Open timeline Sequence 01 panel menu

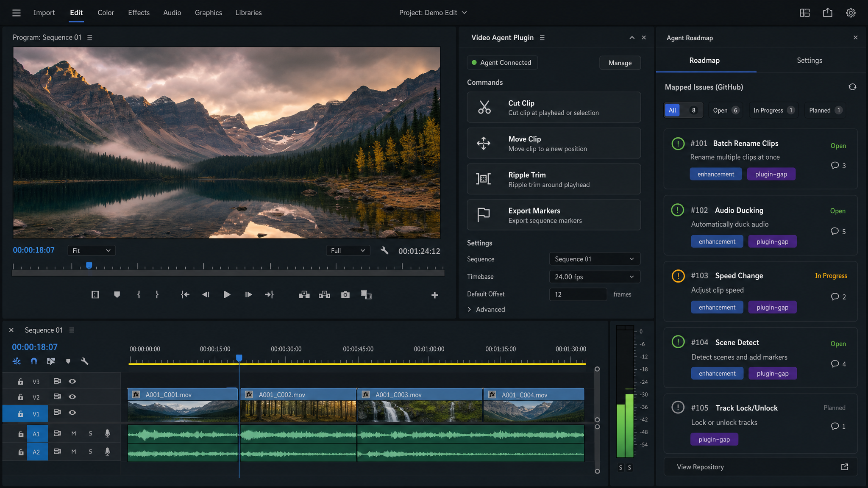point(72,330)
